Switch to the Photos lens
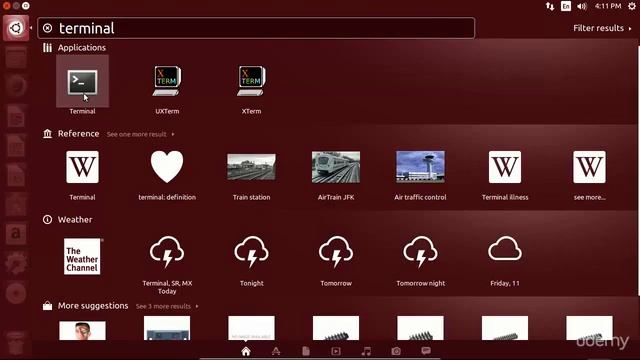 396,351
